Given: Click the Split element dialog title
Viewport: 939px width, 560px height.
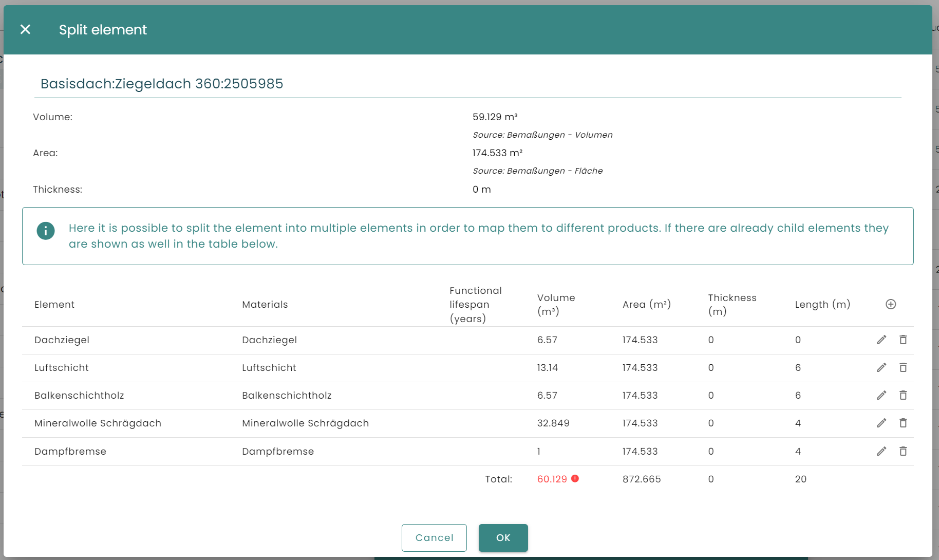Looking at the screenshot, I should 103,30.
